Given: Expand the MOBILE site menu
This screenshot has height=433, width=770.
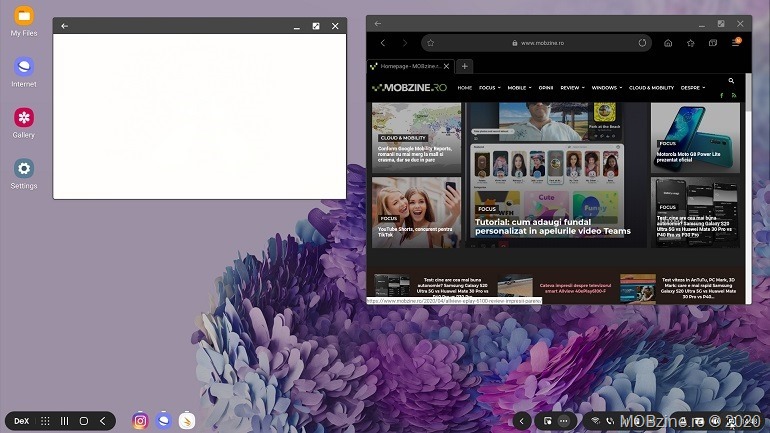Looking at the screenshot, I should 519,88.
